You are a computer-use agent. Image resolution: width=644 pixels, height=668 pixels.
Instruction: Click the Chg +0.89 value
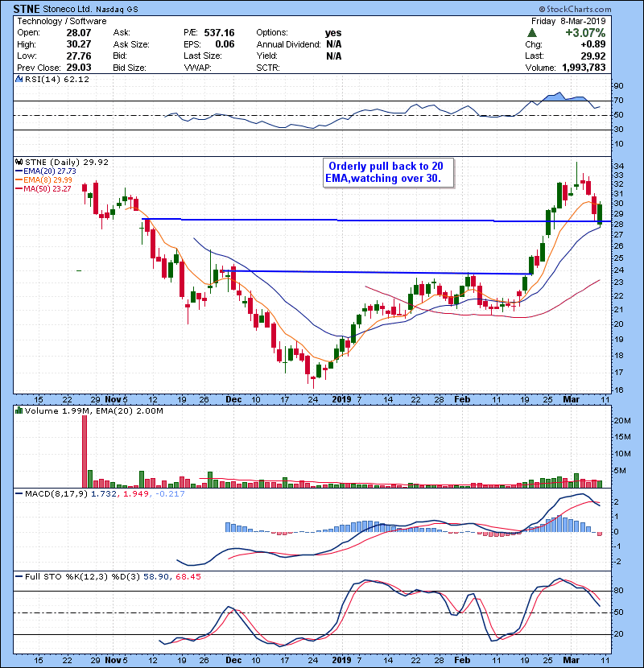point(592,44)
